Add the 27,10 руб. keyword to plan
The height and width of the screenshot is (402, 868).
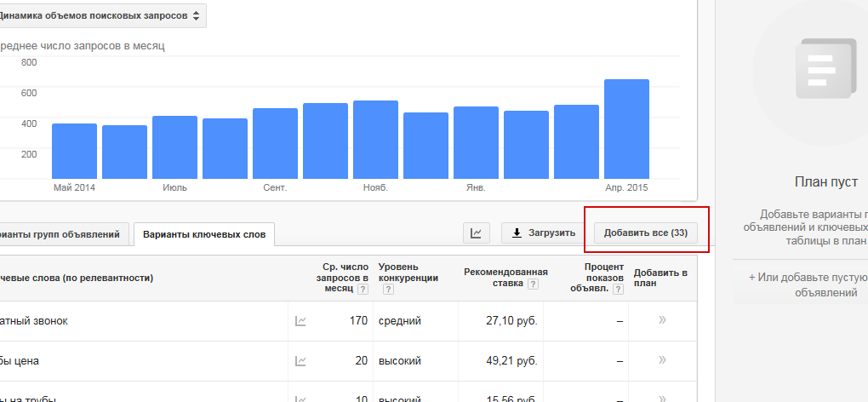[x=661, y=321]
